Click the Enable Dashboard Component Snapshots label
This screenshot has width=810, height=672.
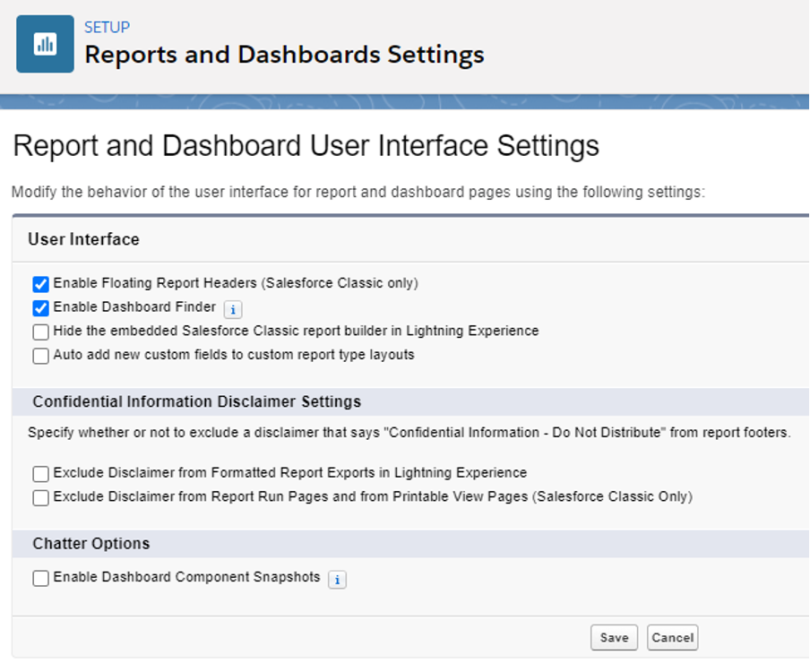click(x=186, y=577)
